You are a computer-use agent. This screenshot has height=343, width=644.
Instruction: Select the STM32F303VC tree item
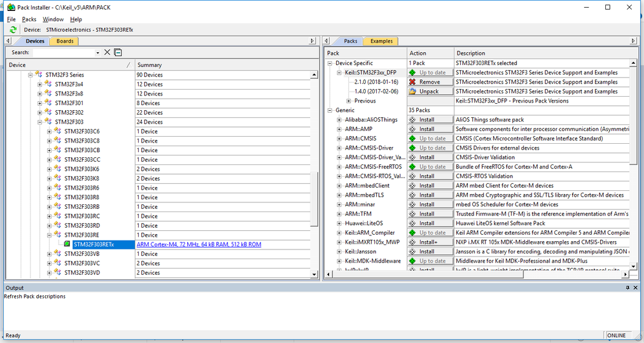click(x=82, y=264)
